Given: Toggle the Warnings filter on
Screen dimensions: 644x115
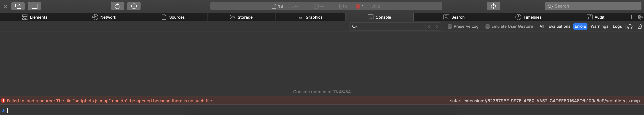Looking at the screenshot, I should (x=599, y=26).
